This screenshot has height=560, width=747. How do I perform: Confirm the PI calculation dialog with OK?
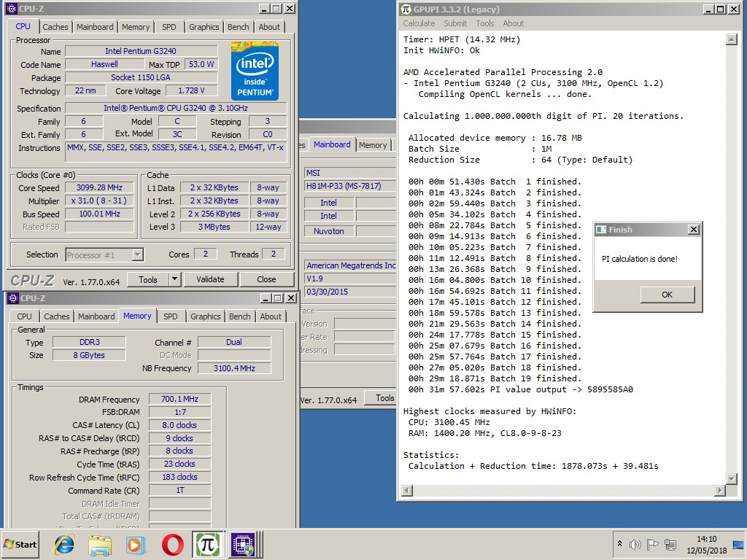[x=667, y=295]
